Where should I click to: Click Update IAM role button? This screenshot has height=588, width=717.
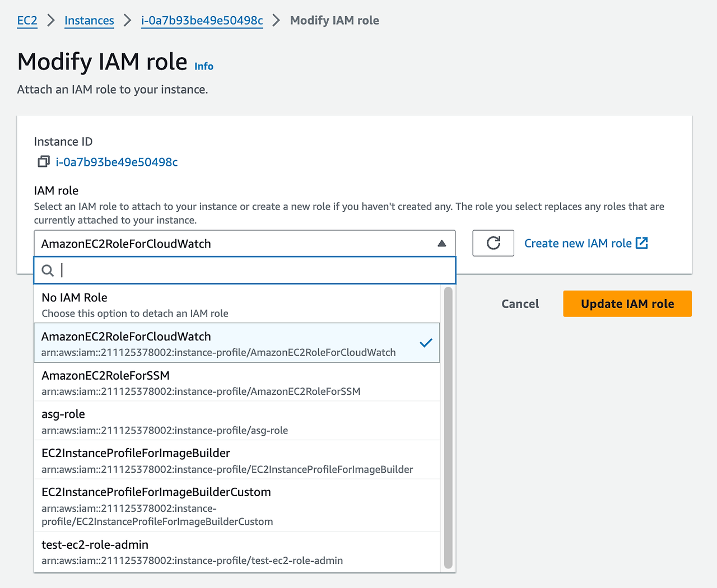click(x=627, y=304)
